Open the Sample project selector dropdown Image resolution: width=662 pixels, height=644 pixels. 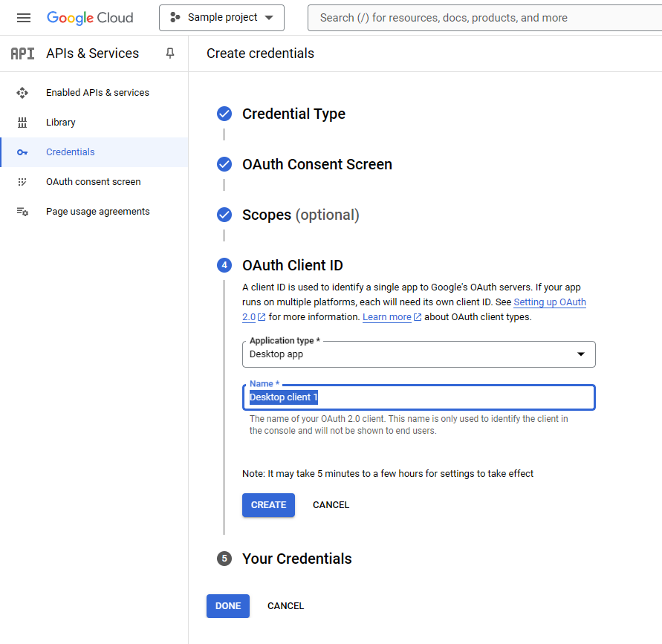(x=221, y=18)
